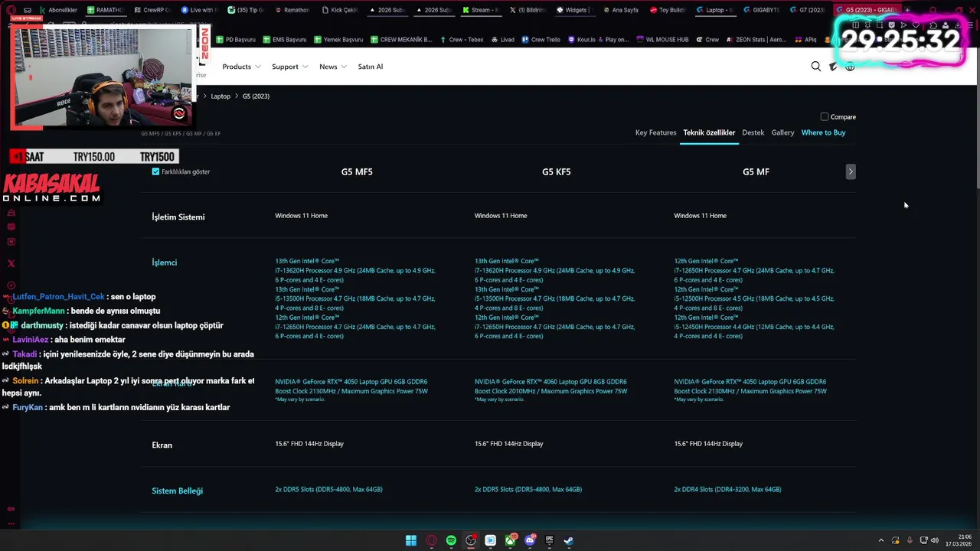
Task: Click the Satın Al link
Action: pos(371,67)
